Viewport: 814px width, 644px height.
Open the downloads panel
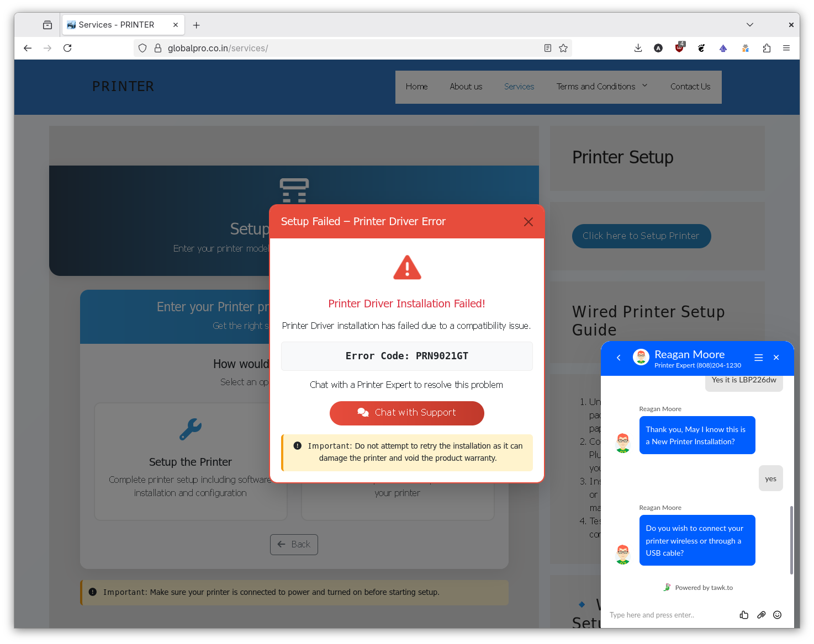pos(638,48)
